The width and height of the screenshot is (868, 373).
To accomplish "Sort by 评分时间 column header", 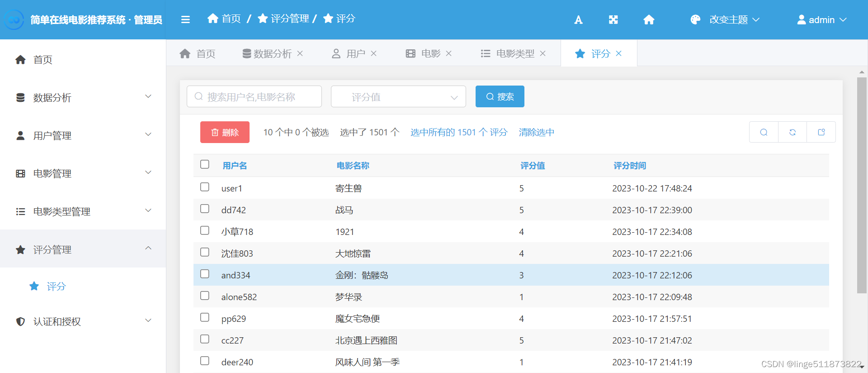I will (629, 166).
